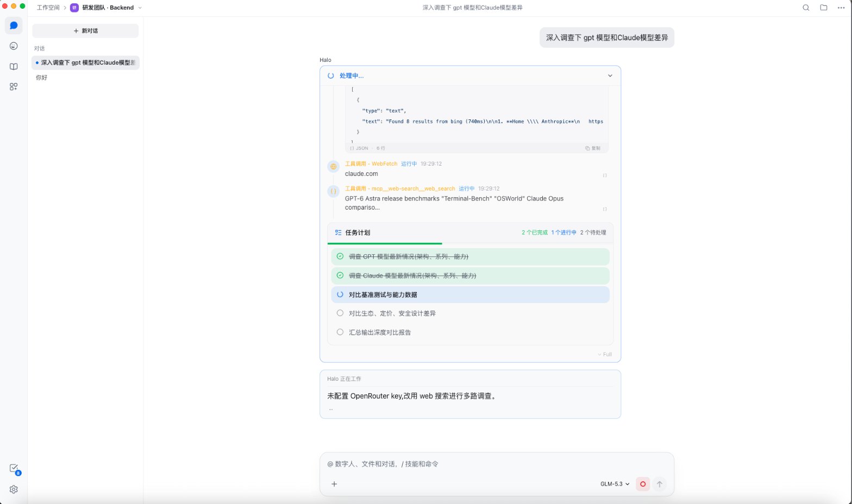Screen dimensions: 852x504
Task: Click the 工作空间 breadcrumb
Action: (48, 8)
